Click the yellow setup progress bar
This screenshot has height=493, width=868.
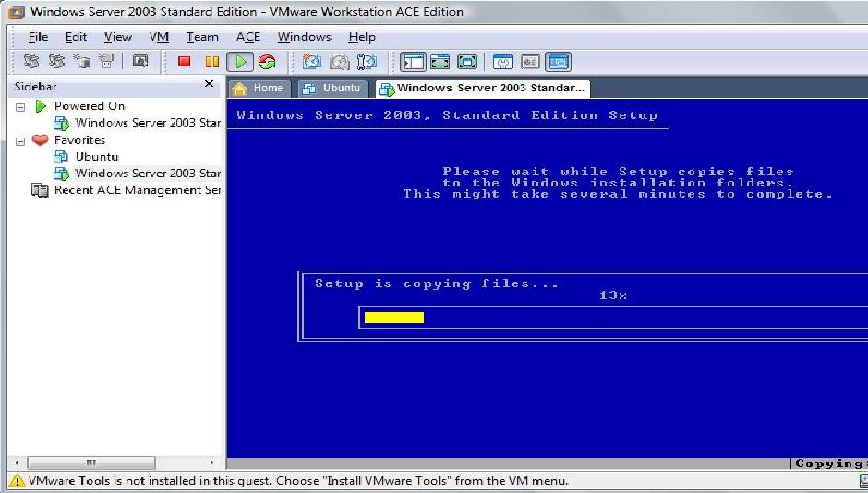coord(394,318)
